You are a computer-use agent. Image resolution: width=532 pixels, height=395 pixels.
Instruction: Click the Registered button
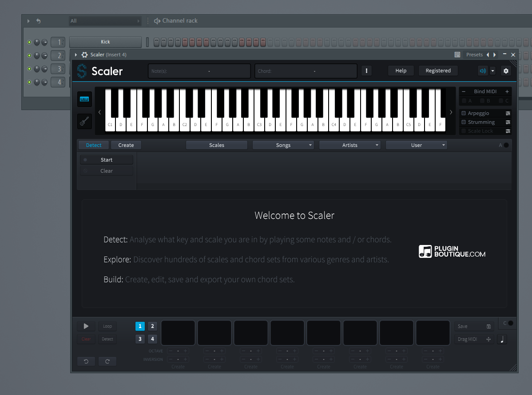(x=438, y=71)
